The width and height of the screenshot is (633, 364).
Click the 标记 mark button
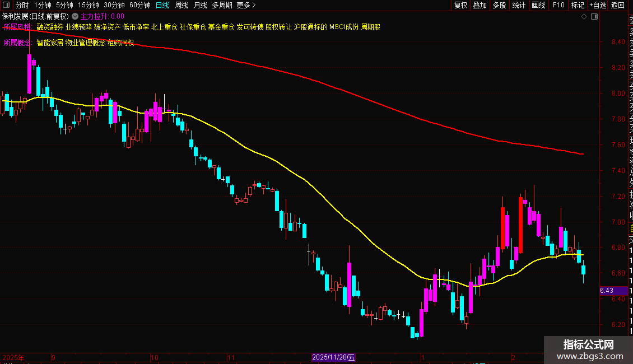click(x=578, y=5)
